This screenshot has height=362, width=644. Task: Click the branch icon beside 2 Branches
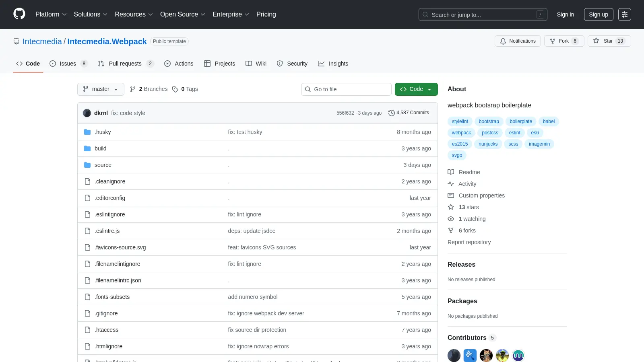click(x=133, y=89)
